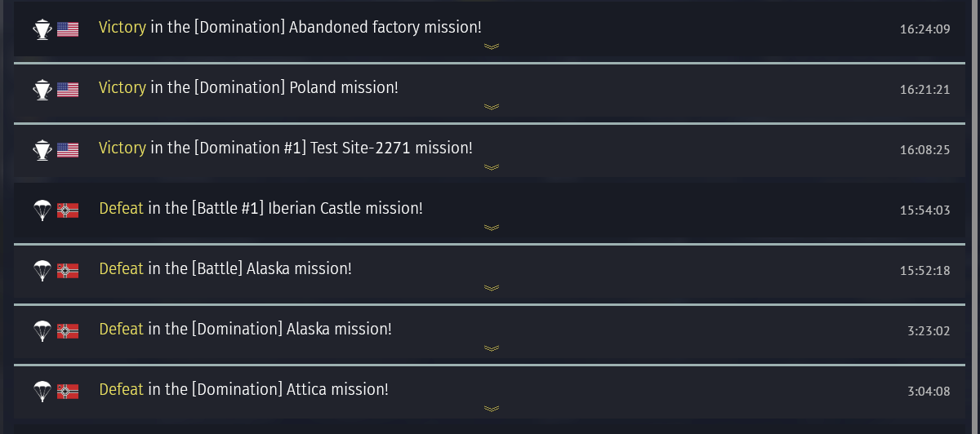Viewport: 980px width, 434px height.
Task: Click the USA flag beside Poland mission
Action: click(x=68, y=90)
